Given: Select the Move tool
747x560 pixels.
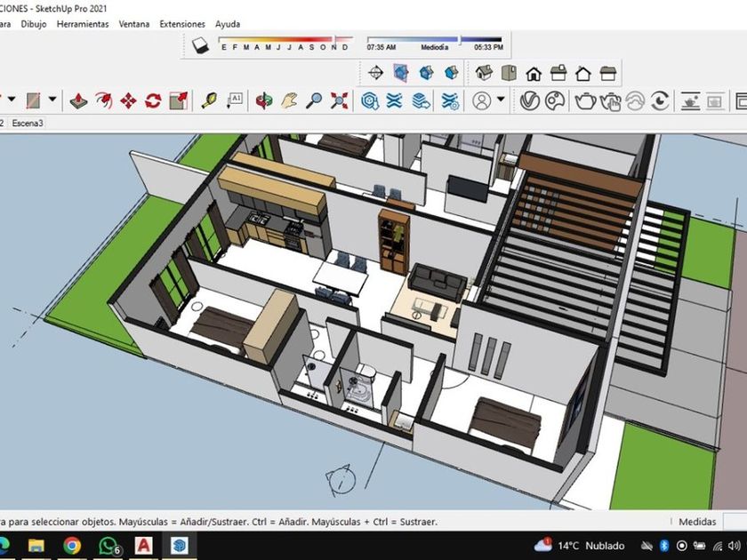Looking at the screenshot, I should point(128,100).
